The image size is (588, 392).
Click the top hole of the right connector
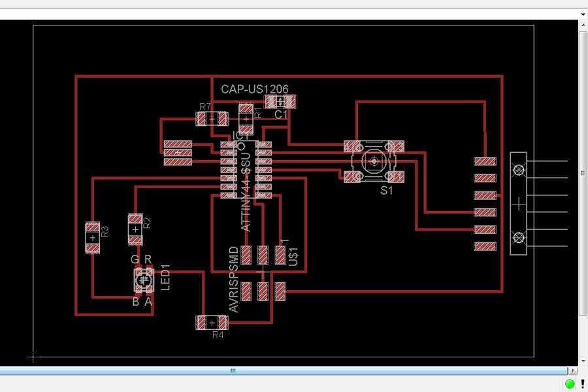click(x=519, y=171)
